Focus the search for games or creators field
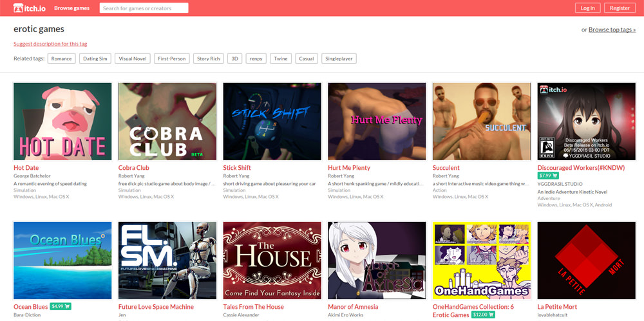Screen dimensions: 644x321 (x=144, y=8)
